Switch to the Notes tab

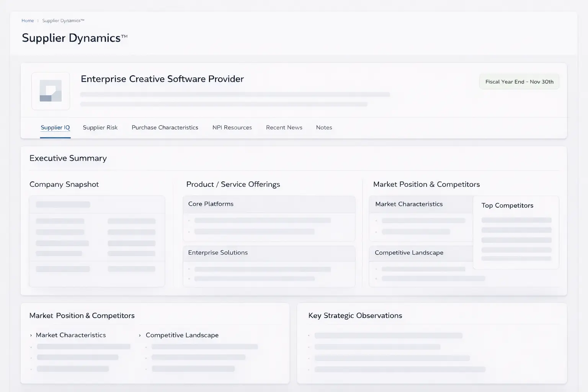tap(324, 127)
